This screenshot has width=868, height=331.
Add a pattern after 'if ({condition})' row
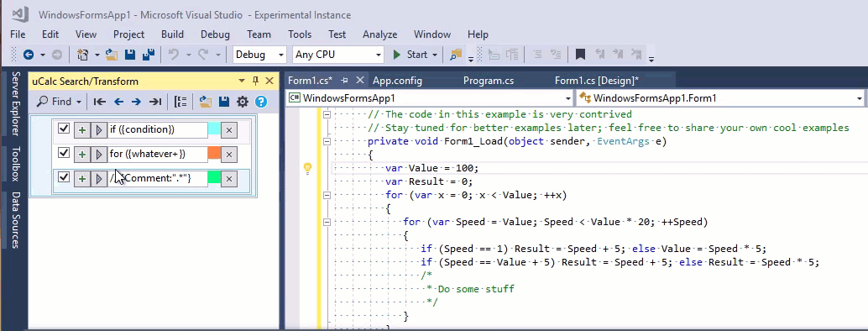click(82, 129)
